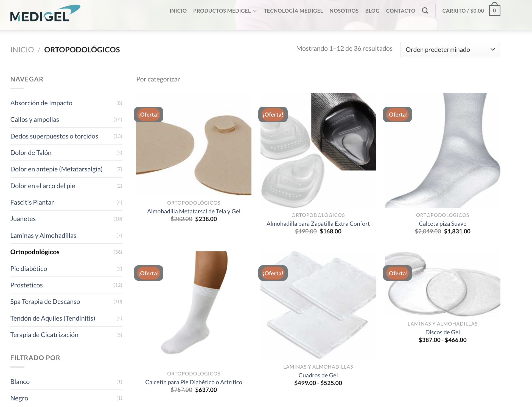Open the Contacto page

click(401, 11)
